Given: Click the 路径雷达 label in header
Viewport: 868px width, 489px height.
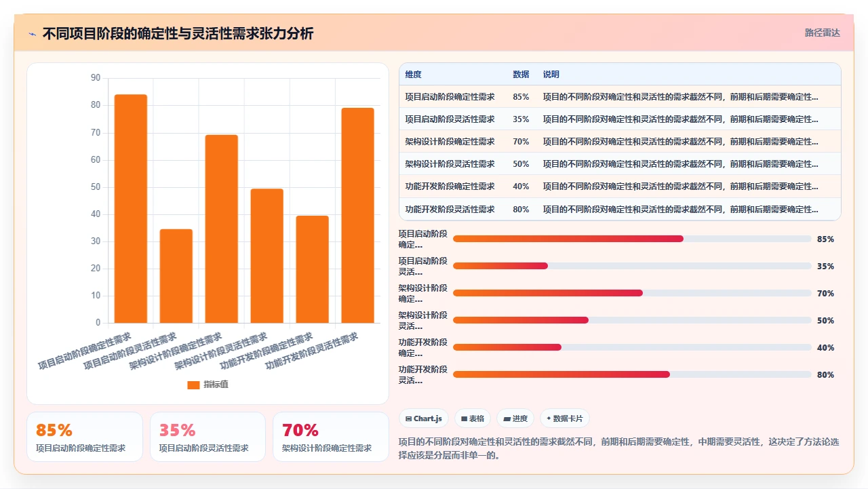Looking at the screenshot, I should [x=823, y=33].
